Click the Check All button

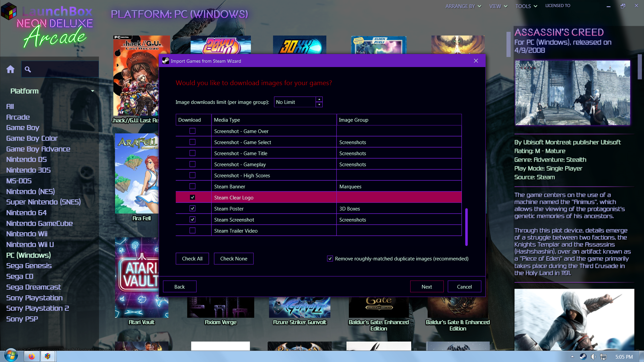click(x=192, y=258)
